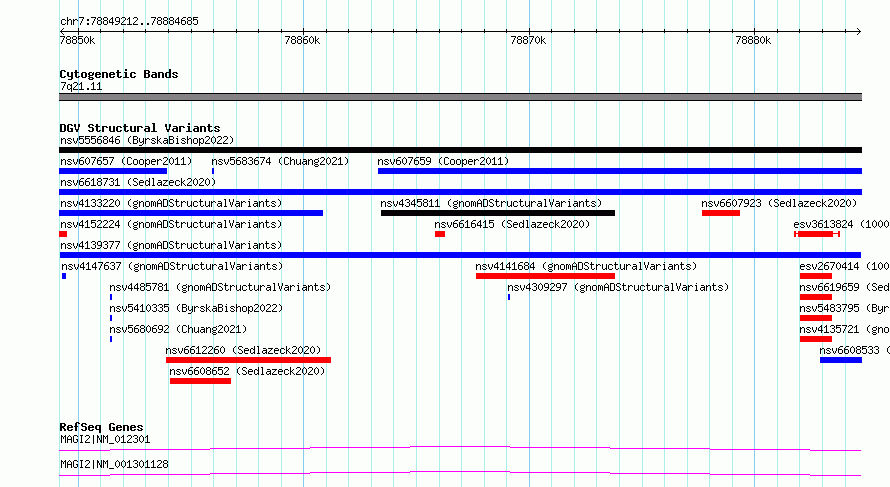
Task: Select the 7q21.11 band label
Action: [81, 86]
